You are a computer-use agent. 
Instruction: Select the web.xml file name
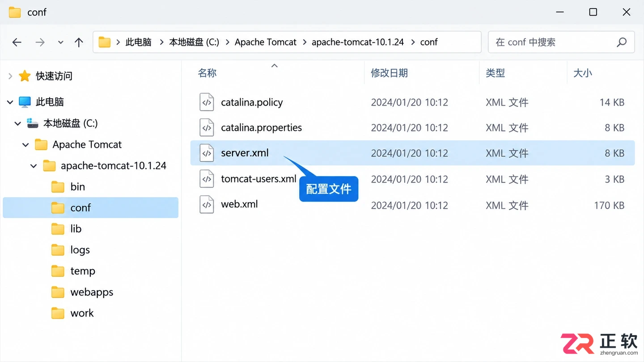239,204
